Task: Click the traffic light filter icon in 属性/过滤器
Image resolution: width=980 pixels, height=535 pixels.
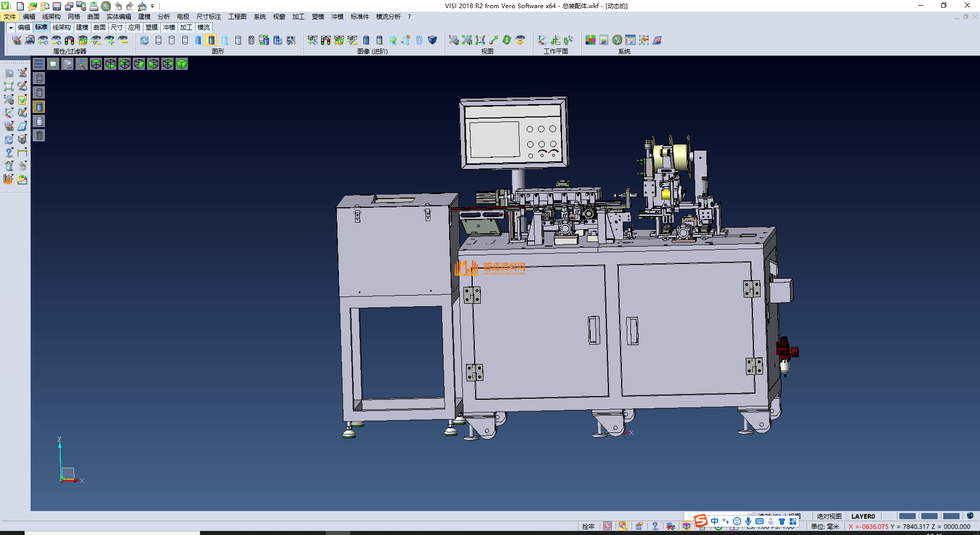Action: (x=69, y=40)
